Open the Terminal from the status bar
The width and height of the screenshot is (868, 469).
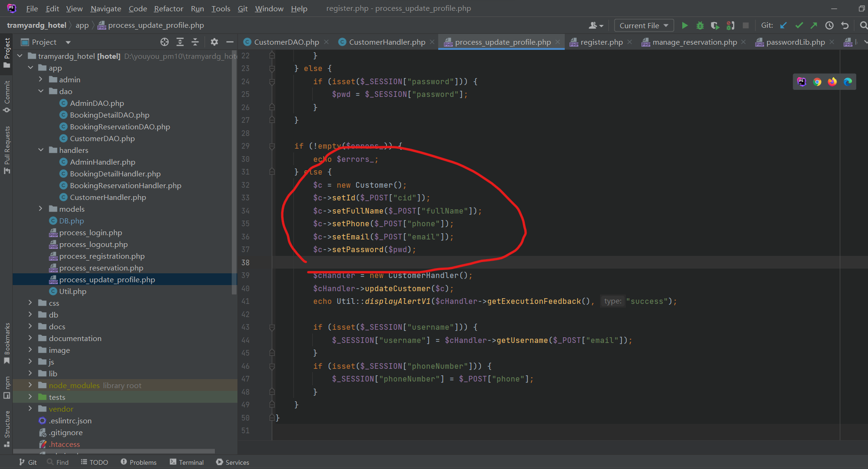tap(187, 462)
